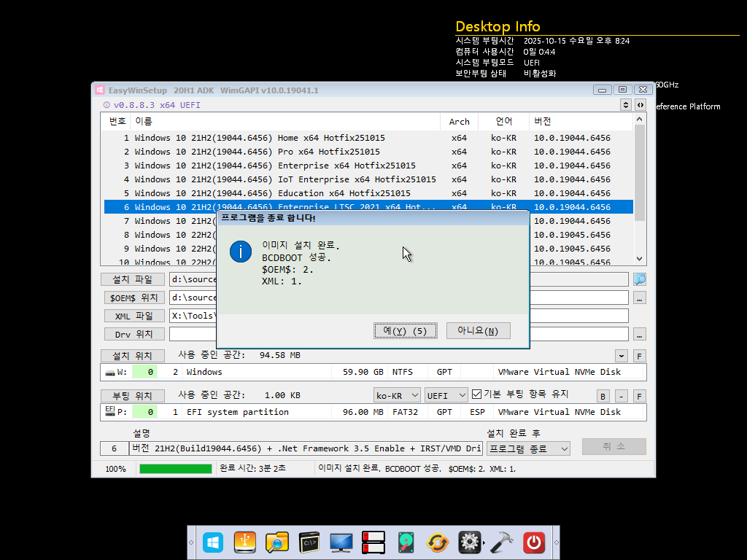Viewport: 747px width, 560px height.
Task: Open the command prompt dock icon
Action: coord(309,542)
